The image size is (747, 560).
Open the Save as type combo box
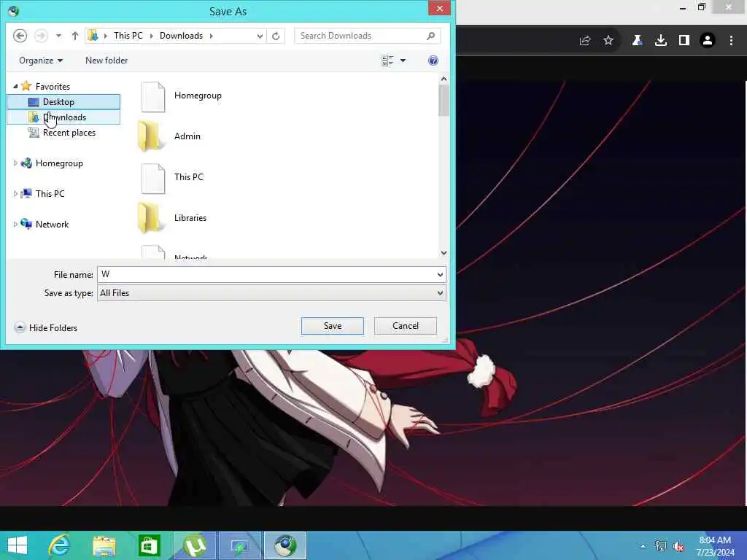(x=271, y=293)
